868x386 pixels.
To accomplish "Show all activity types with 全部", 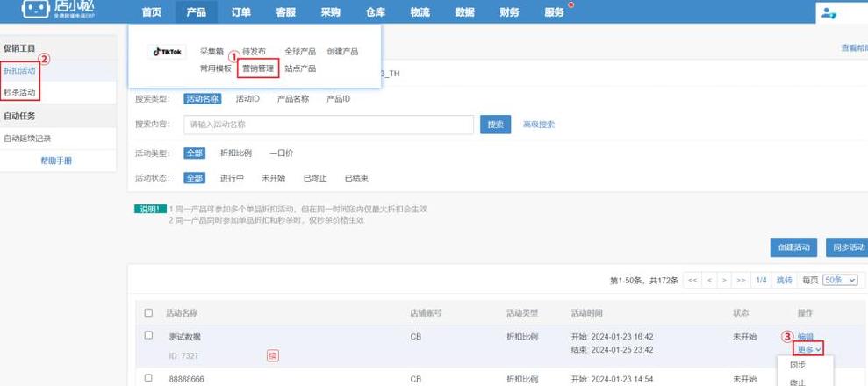I will [194, 154].
